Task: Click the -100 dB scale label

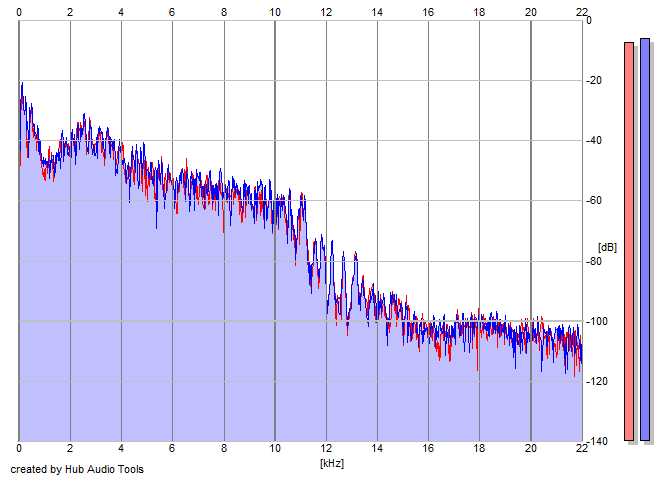Action: 596,321
